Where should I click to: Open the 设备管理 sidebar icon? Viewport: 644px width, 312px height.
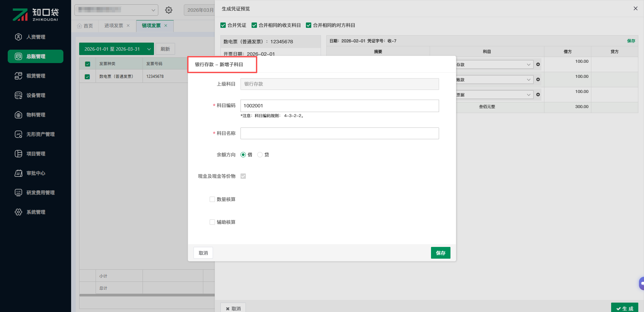[x=18, y=95]
